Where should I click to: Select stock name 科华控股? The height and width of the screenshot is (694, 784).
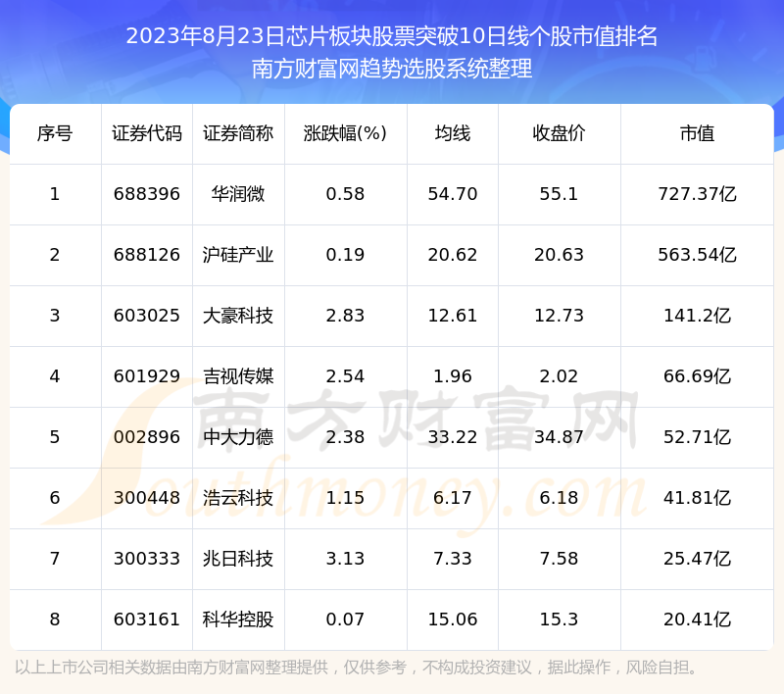click(238, 620)
